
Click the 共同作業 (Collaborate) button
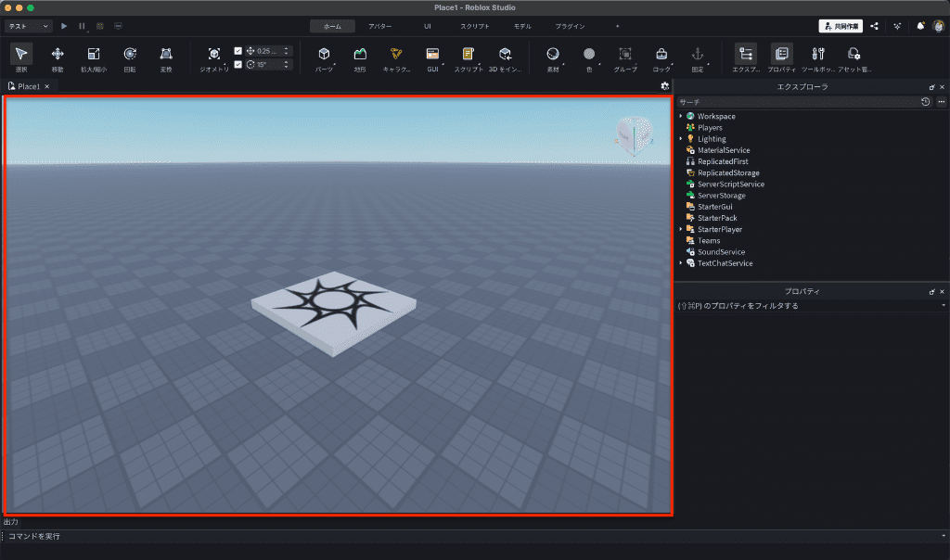840,26
